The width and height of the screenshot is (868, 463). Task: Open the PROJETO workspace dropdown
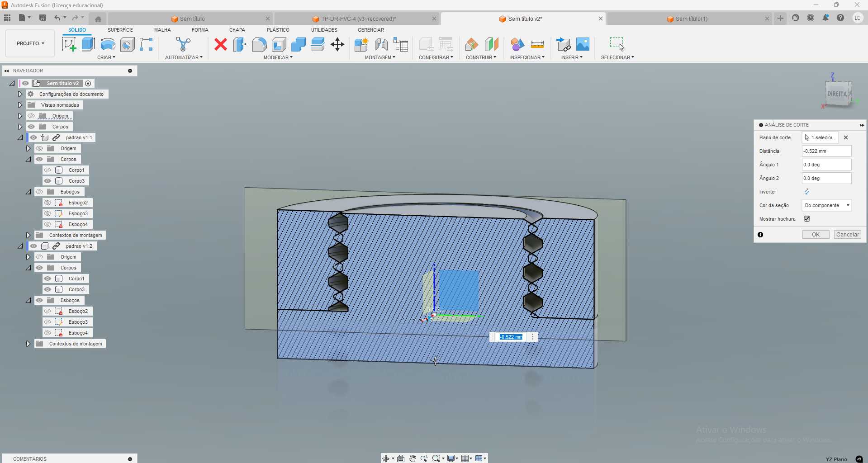coord(30,43)
